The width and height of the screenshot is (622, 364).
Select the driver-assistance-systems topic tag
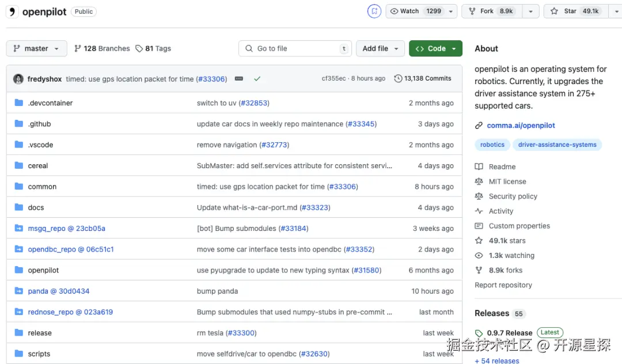(x=557, y=145)
